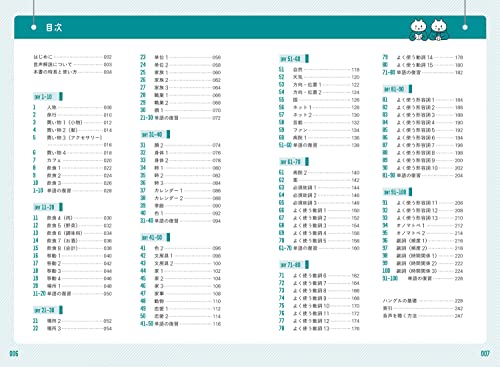Click entry 20 場所 1

72,286
